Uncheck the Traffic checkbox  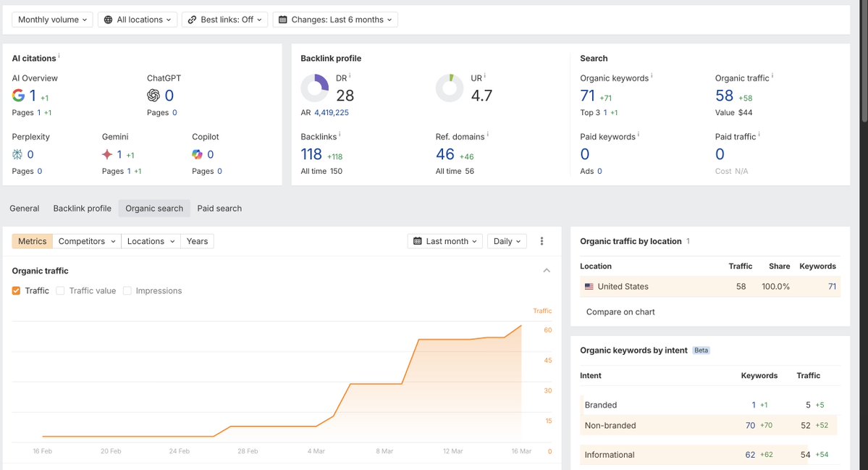click(x=16, y=290)
